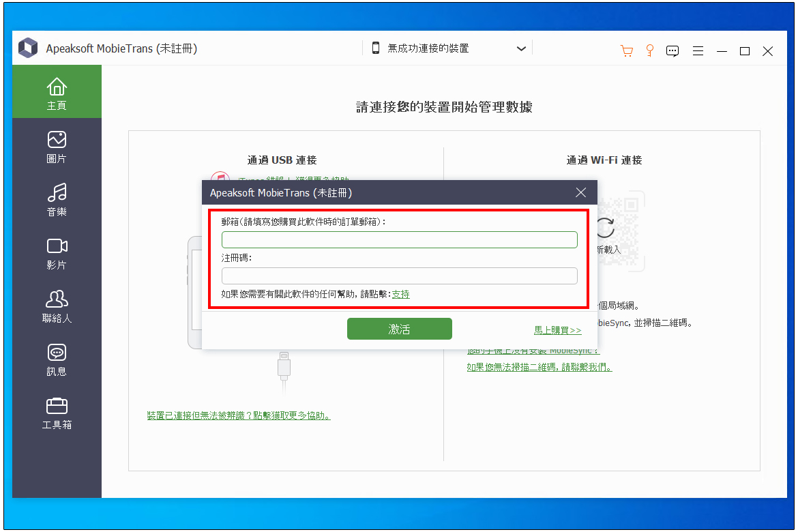Click 裝置已連接但無法被辨識 help link
The width and height of the screenshot is (798, 532).
(239, 416)
